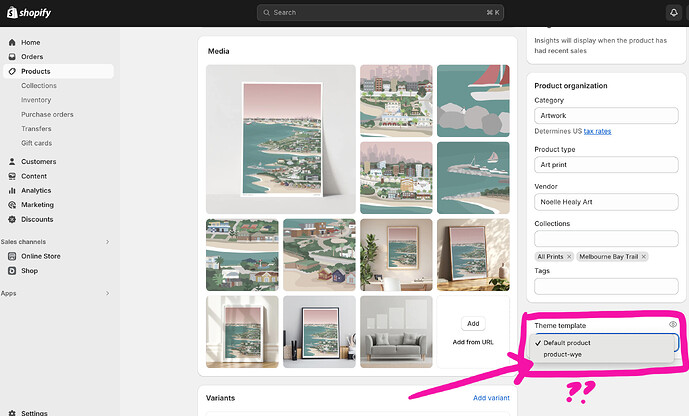Screen dimensions: 689x416
Task: Click the Discounts badge icon
Action: pos(12,219)
